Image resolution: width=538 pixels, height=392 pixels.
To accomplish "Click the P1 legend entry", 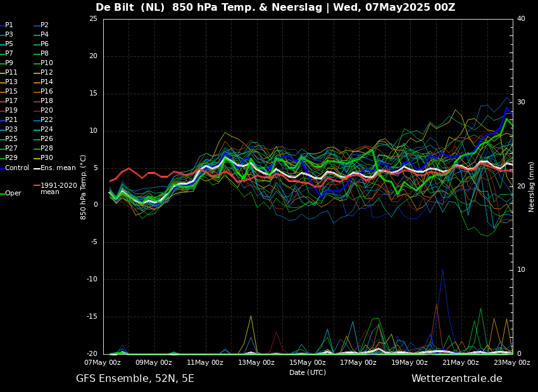I will coord(6,25).
